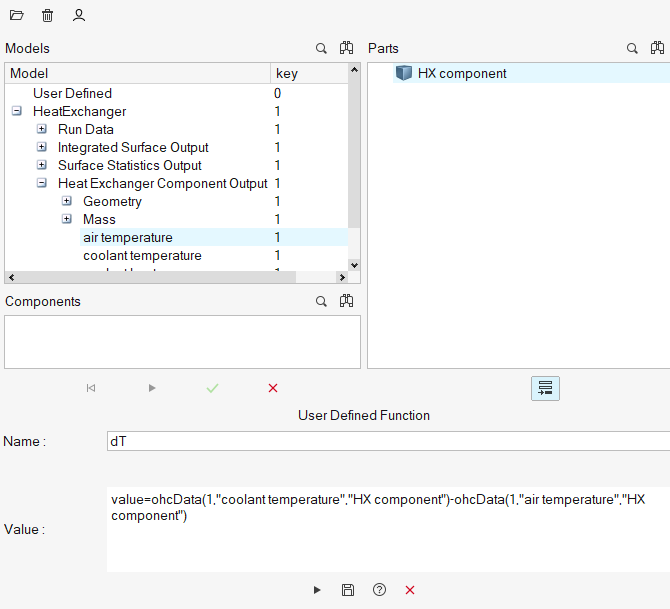Screen dimensions: 670x609
Task: Expand the Run Data node
Action: click(x=42, y=130)
